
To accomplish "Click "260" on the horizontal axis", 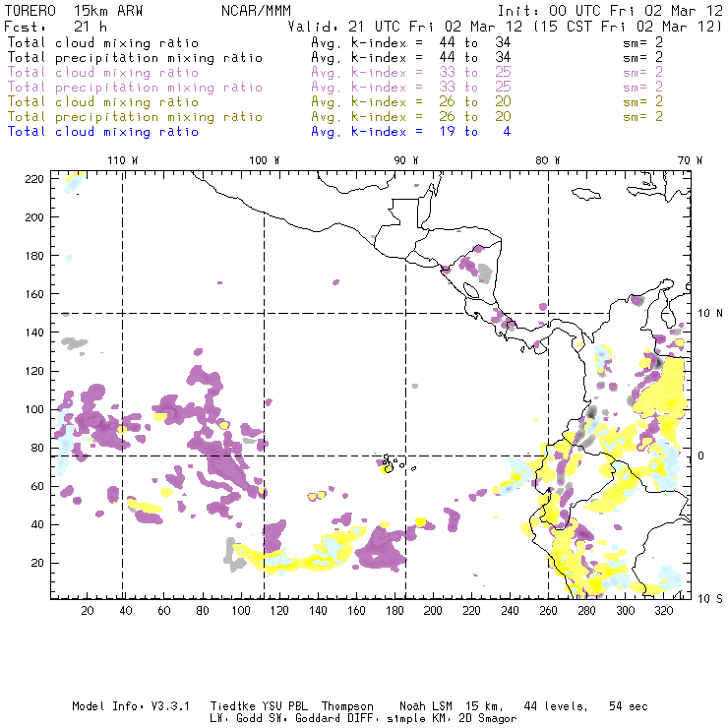I will tap(548, 611).
